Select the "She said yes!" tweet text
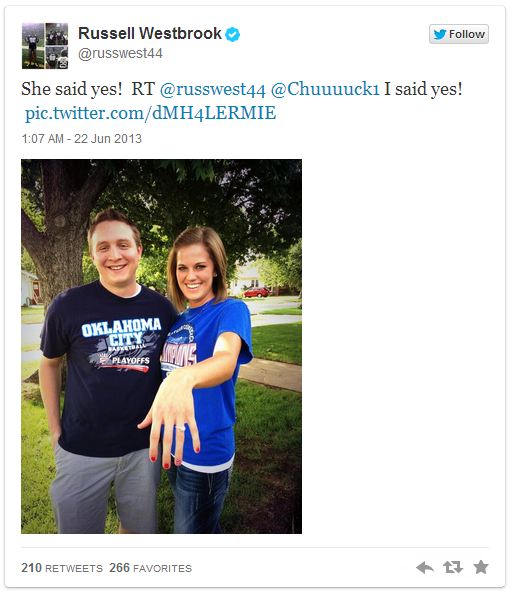The image size is (513, 594). click(72, 89)
